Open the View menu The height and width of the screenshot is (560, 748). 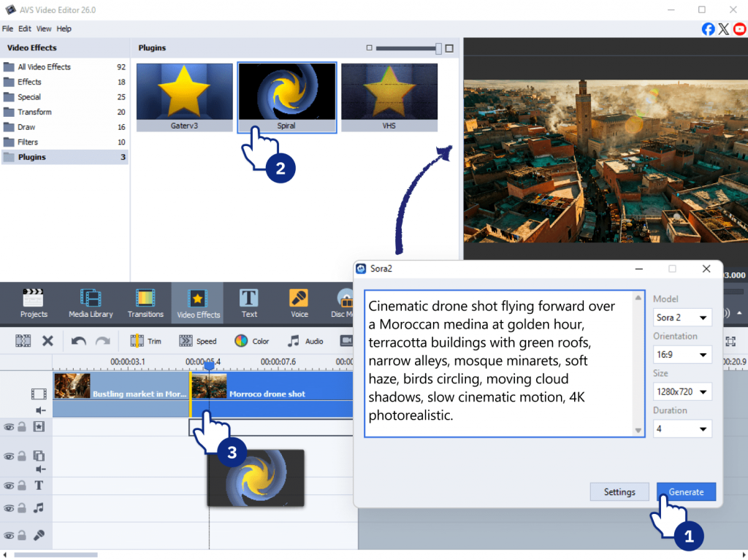[43, 28]
